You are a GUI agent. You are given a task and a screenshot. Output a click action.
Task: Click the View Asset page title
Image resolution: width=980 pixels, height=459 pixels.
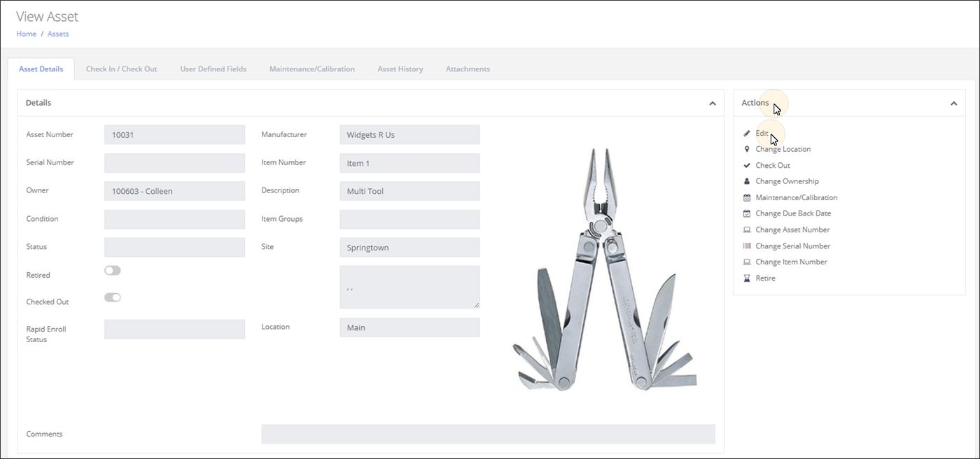(48, 16)
